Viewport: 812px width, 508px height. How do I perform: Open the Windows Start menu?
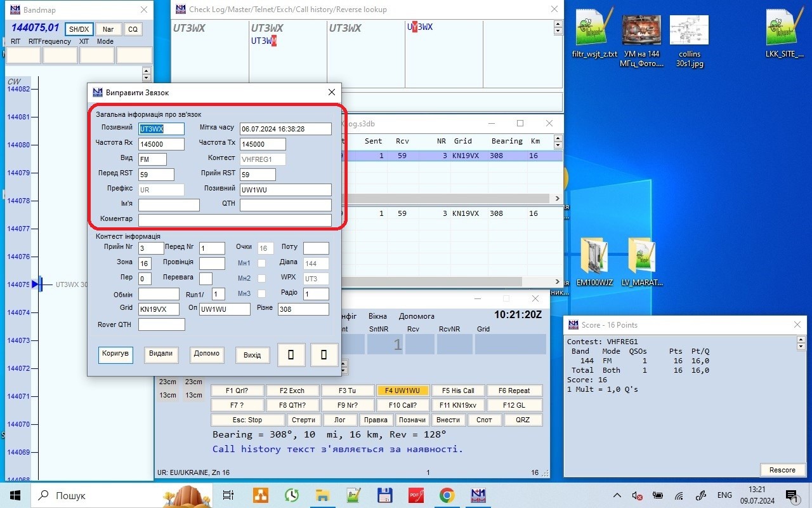pos(15,495)
